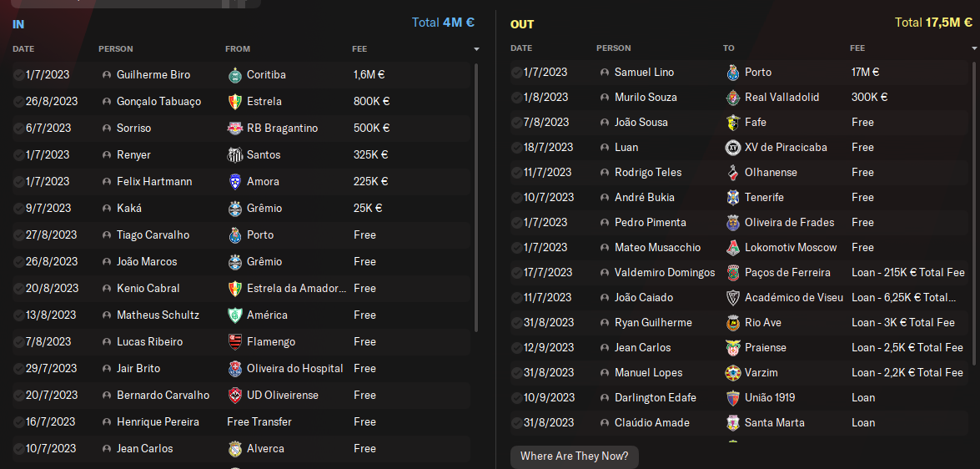Screen dimensions: 980x469
Task: Click the Coritiba club badge icon
Action: pos(234,75)
